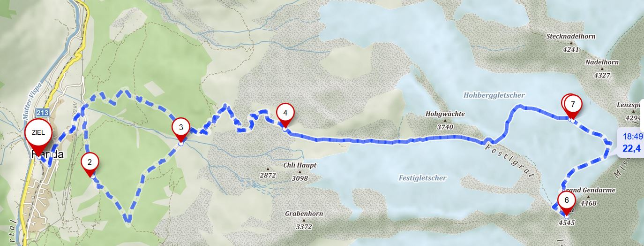Image resolution: width=644 pixels, height=246 pixels.
Task: Open waypoint marker number 4
Action: point(285,115)
